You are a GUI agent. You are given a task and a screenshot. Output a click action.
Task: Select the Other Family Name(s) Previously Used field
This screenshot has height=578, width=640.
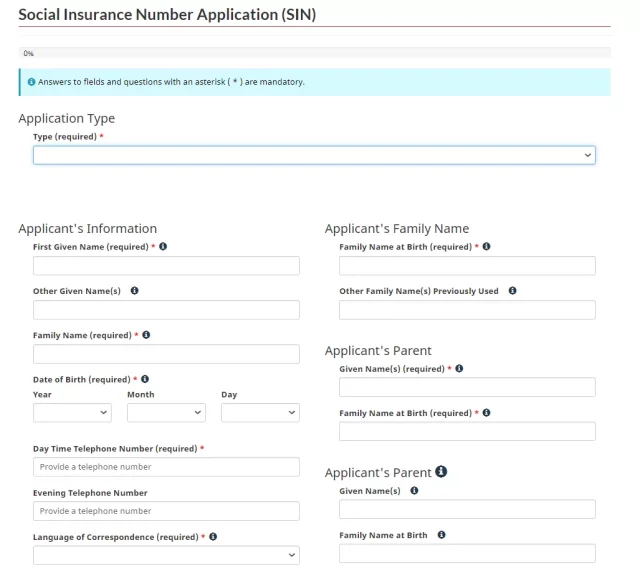click(467, 310)
